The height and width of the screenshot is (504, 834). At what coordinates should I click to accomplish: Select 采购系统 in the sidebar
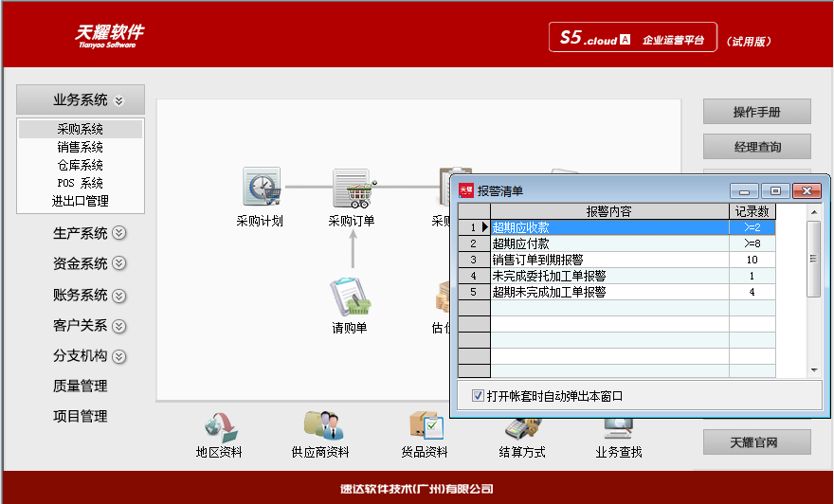coord(81,129)
